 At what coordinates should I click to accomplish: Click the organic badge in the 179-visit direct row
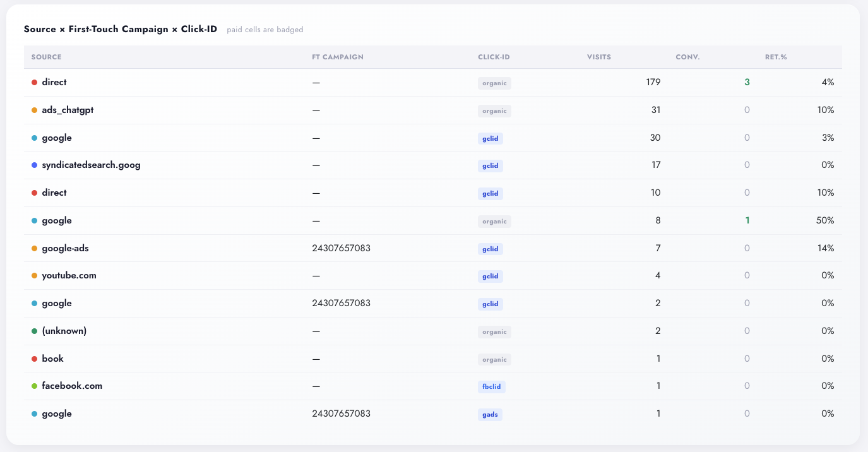494,83
